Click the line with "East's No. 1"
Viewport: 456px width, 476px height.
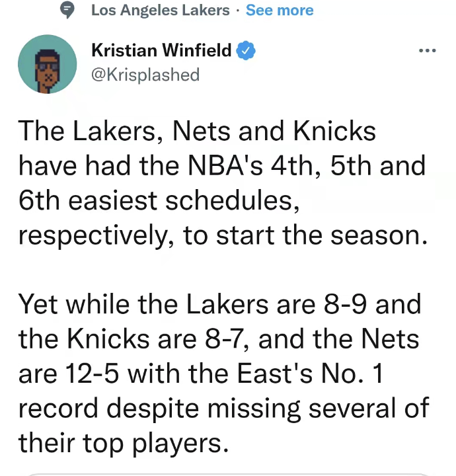(x=200, y=374)
